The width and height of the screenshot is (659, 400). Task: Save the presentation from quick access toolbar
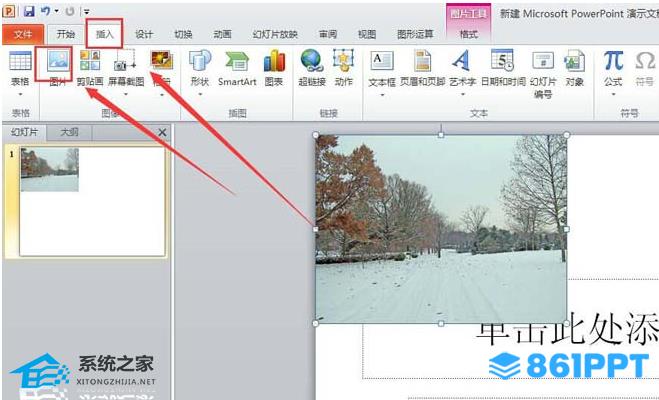tap(29, 11)
